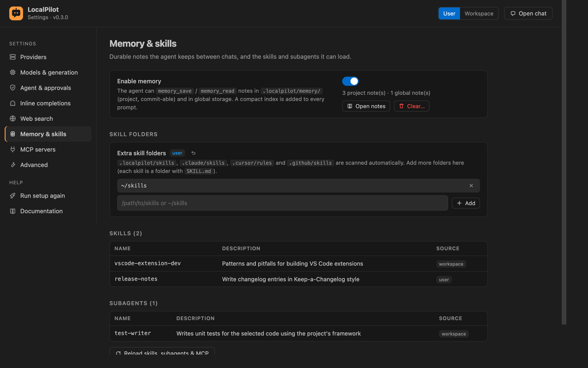Select the vscode-extension-dev skill name
The width and height of the screenshot is (588, 368).
click(x=147, y=263)
